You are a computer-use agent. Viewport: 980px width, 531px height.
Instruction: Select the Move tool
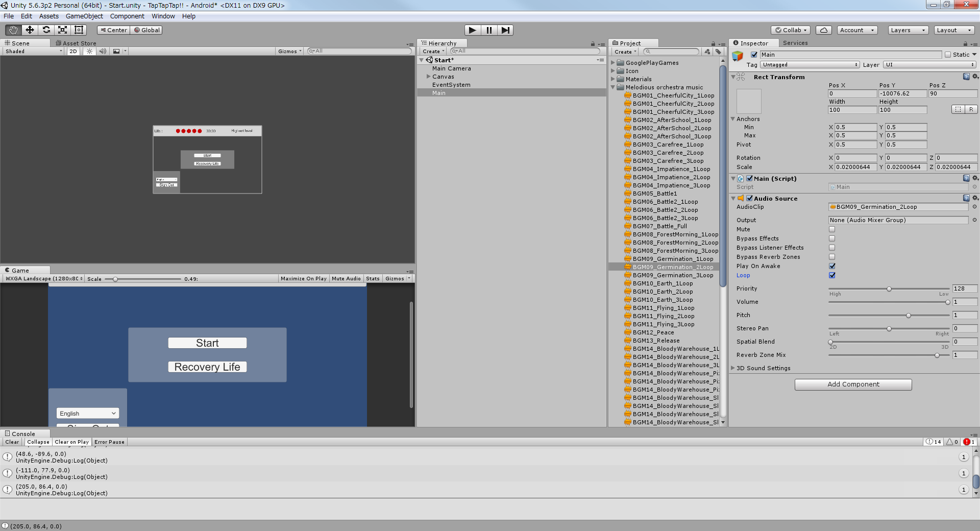tap(30, 30)
